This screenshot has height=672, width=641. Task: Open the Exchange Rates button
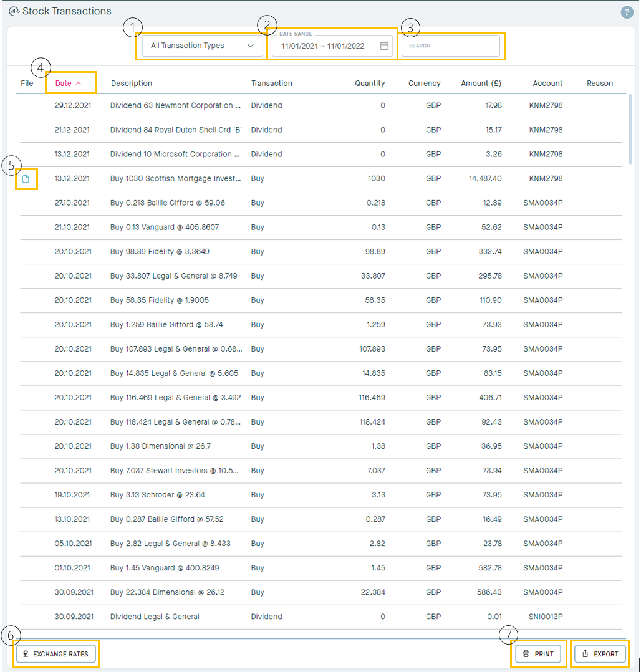point(56,654)
